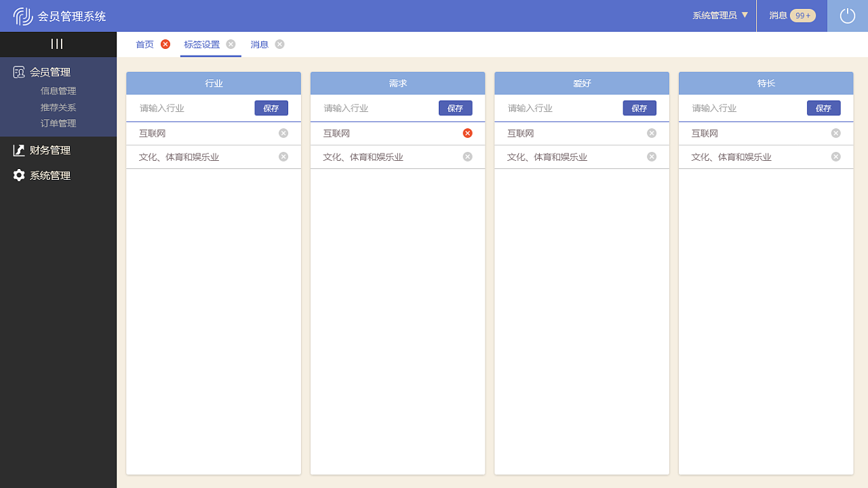Image resolution: width=868 pixels, height=488 pixels.
Task: Switch to the 消息 tab
Action: (260, 44)
